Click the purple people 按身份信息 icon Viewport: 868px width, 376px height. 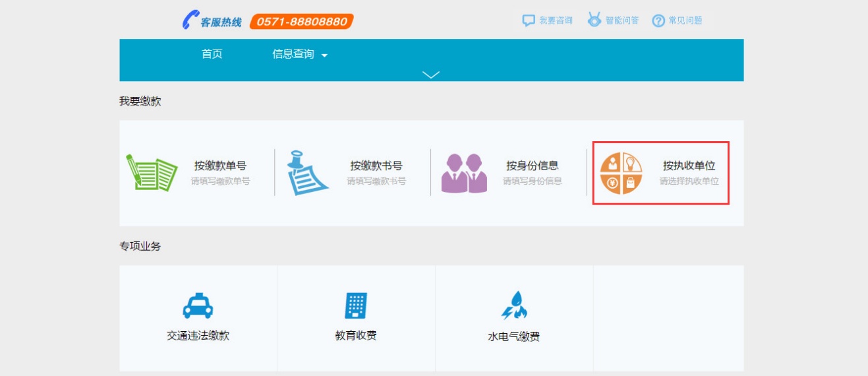pos(464,173)
